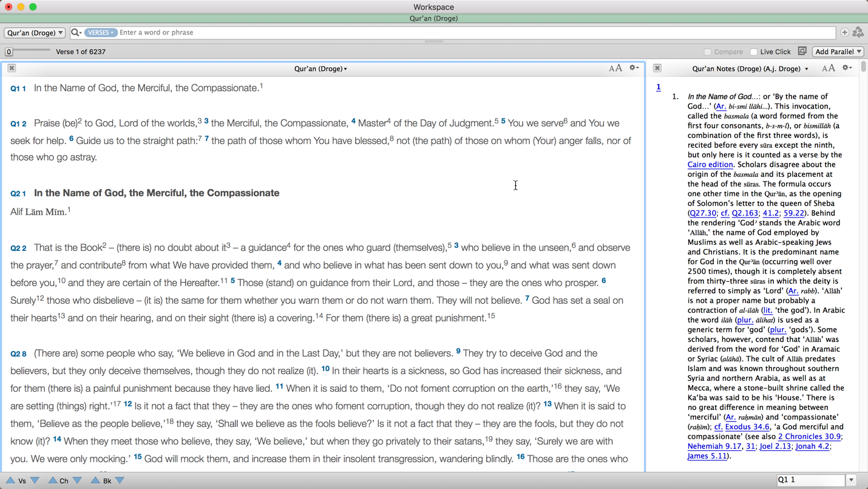Viewport: 868px width, 489px height.
Task: Enable the Compare checkbox
Action: pyautogui.click(x=708, y=52)
